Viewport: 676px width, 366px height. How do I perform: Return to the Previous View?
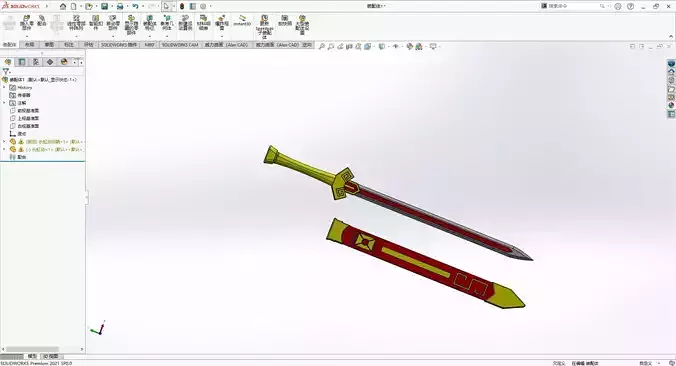point(340,47)
